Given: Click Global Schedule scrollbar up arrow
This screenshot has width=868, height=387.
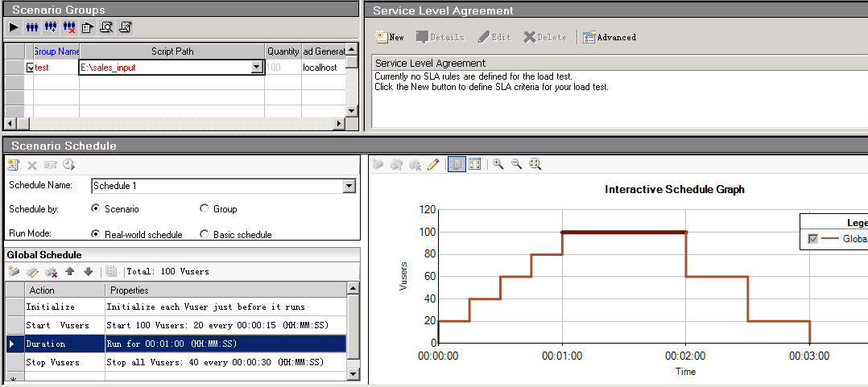Looking at the screenshot, I should pos(353,289).
